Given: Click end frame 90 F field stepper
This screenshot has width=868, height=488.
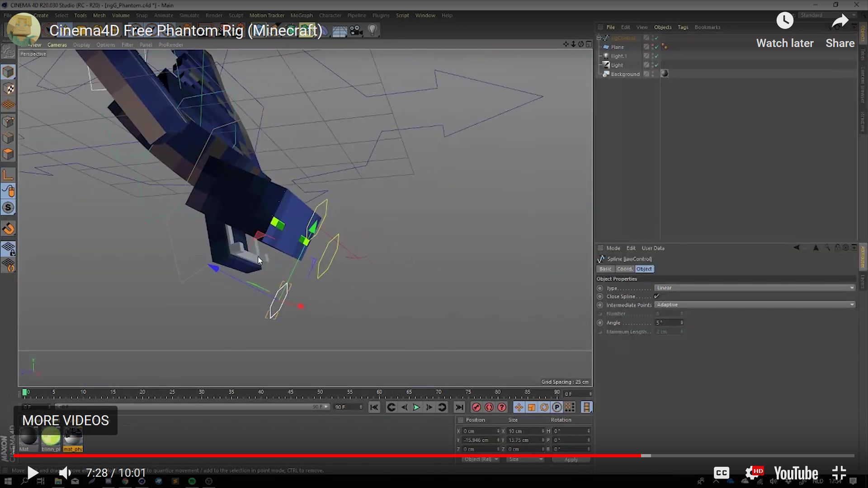Looking at the screenshot, I should click(x=361, y=407).
